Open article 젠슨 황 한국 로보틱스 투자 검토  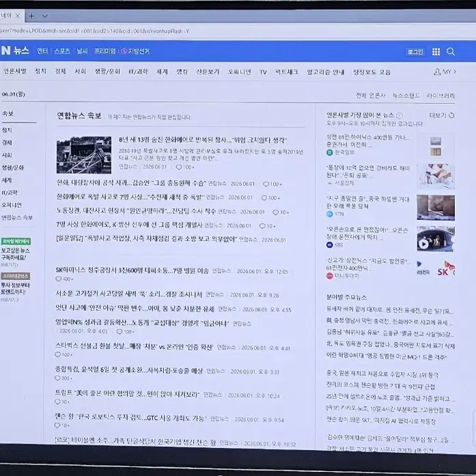pyautogui.click(x=130, y=417)
